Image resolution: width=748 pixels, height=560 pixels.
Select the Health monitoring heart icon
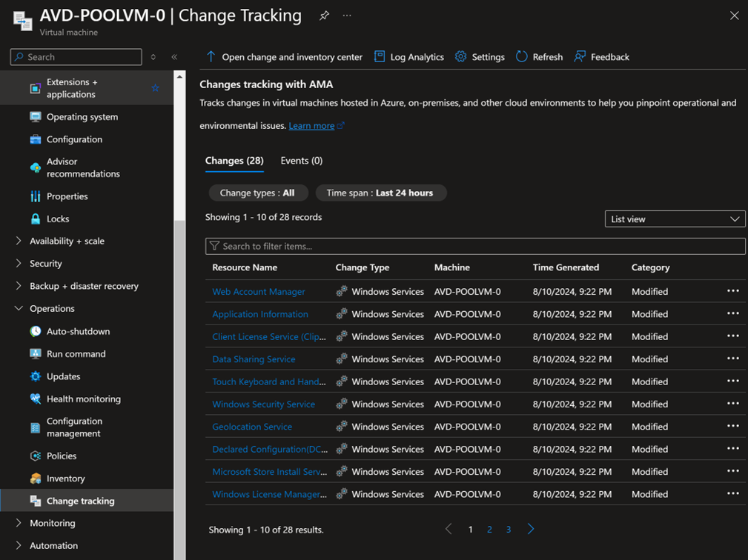(x=36, y=399)
